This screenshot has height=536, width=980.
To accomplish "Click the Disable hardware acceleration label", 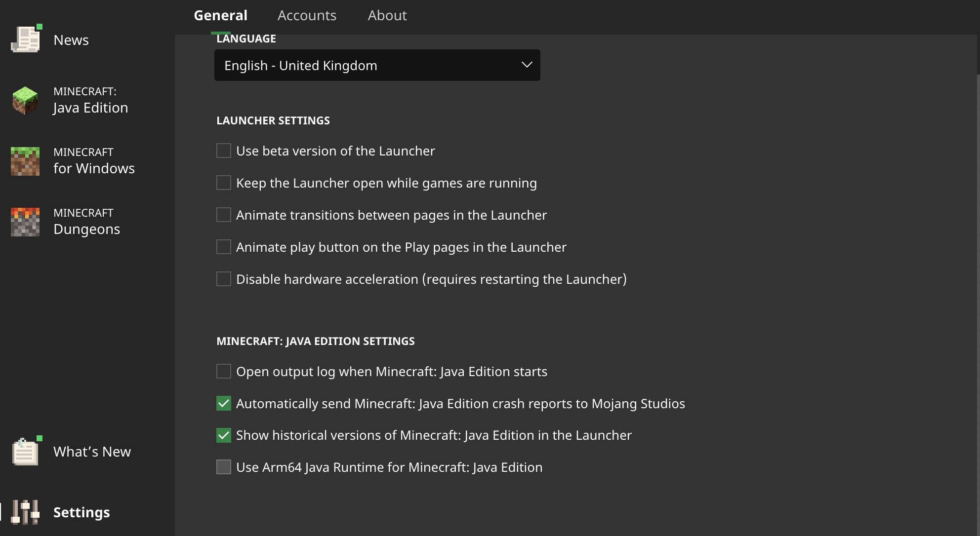I will (431, 279).
